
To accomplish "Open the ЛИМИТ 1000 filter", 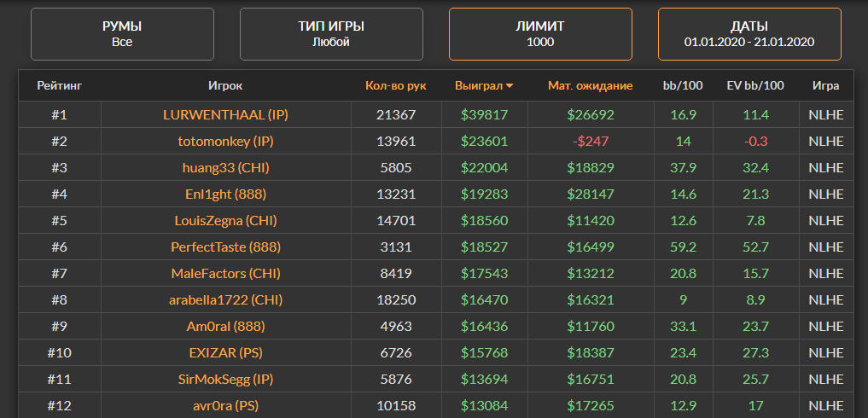I will click(x=540, y=34).
